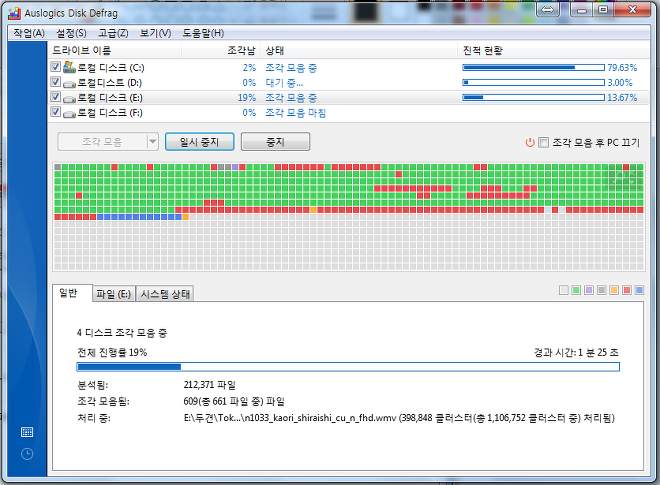This screenshot has height=485, width=660.
Task: Click the 조각 모음 마침 status text
Action: point(295,113)
